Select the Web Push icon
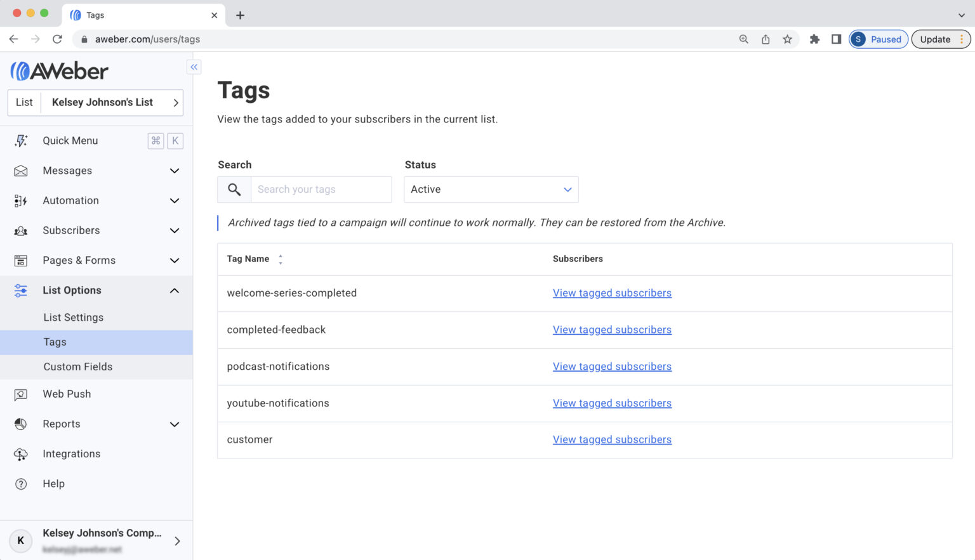The height and width of the screenshot is (560, 975). pyautogui.click(x=21, y=394)
